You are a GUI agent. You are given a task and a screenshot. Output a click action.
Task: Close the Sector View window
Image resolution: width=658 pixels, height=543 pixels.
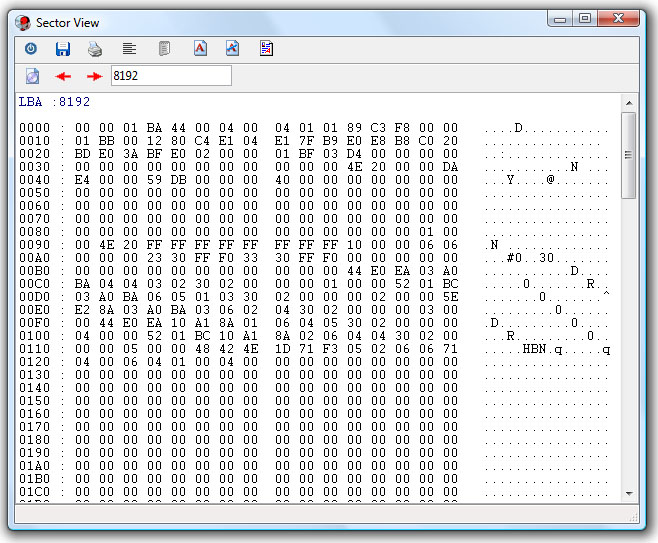click(x=619, y=18)
